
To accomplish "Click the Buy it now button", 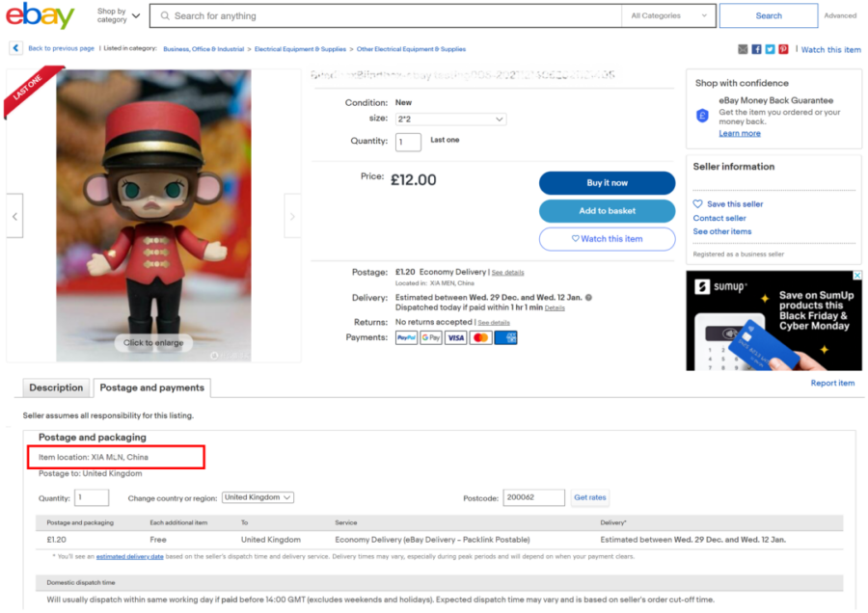I will tap(607, 183).
